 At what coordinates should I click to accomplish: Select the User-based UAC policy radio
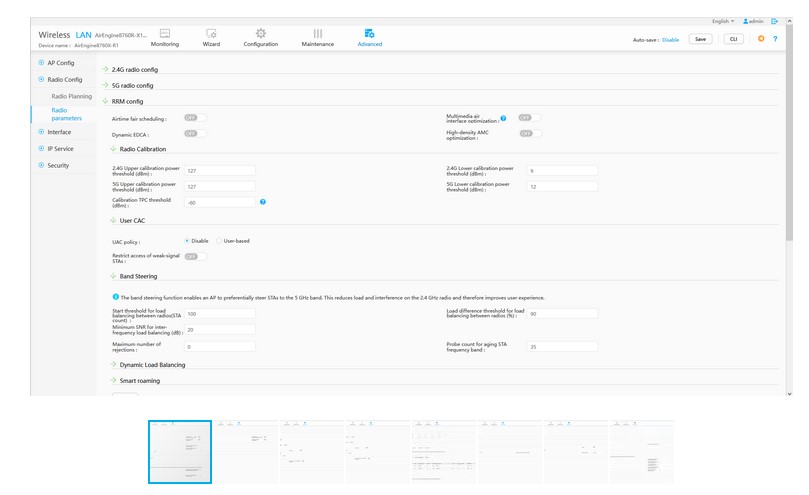point(219,241)
